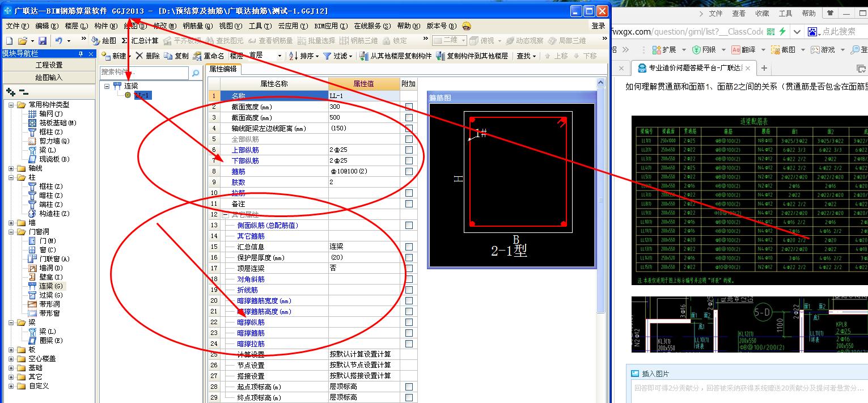The image size is (868, 403).
Task: Open the BIM应用(I) menu
Action: coord(331,26)
